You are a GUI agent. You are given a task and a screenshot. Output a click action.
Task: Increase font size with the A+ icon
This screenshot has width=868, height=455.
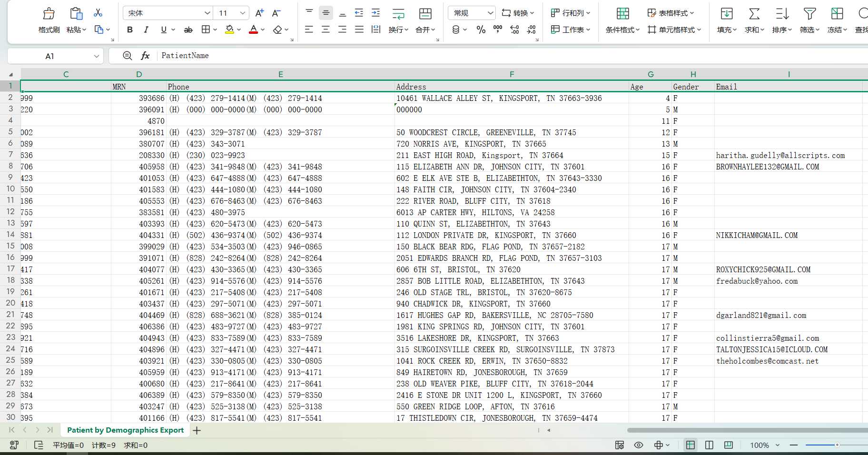(x=259, y=13)
